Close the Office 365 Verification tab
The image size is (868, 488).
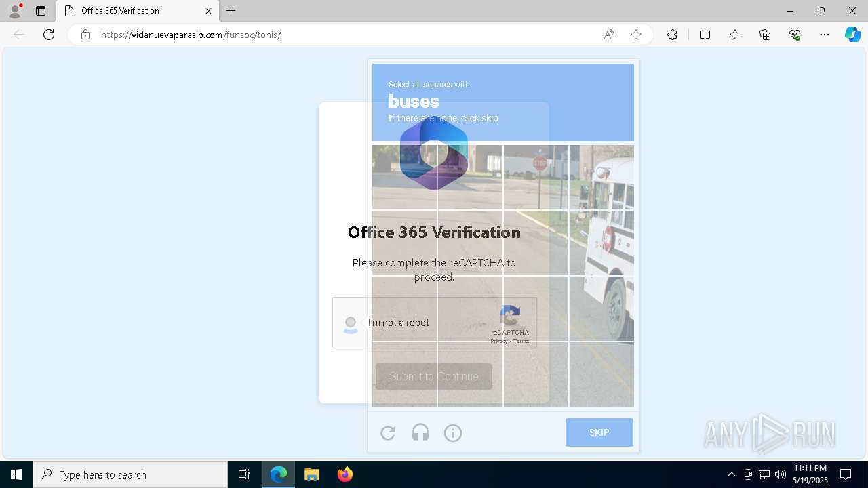[208, 11]
